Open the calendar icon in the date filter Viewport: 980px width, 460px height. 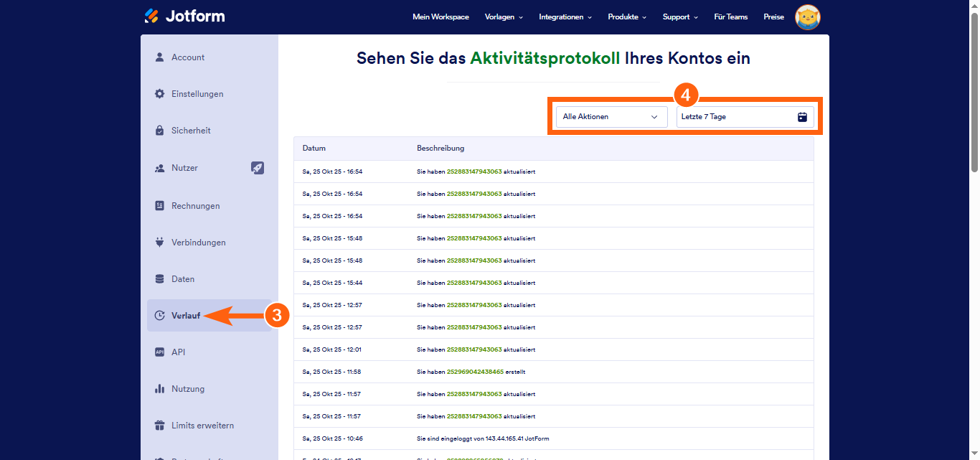click(x=801, y=116)
